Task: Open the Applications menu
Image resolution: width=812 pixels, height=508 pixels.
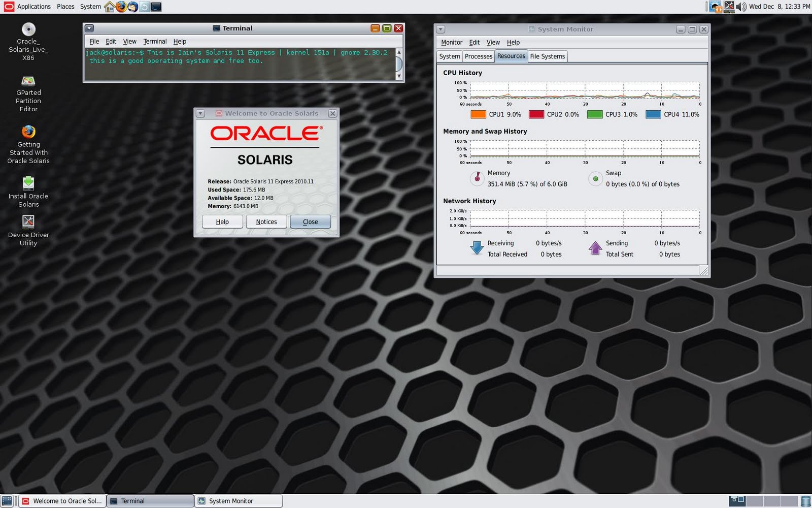Action: coord(34,7)
